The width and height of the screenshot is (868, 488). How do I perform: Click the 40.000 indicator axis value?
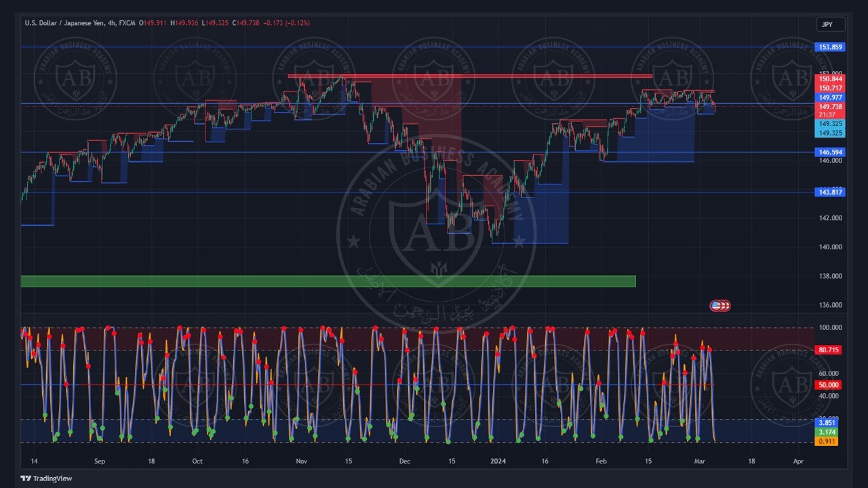click(x=830, y=396)
